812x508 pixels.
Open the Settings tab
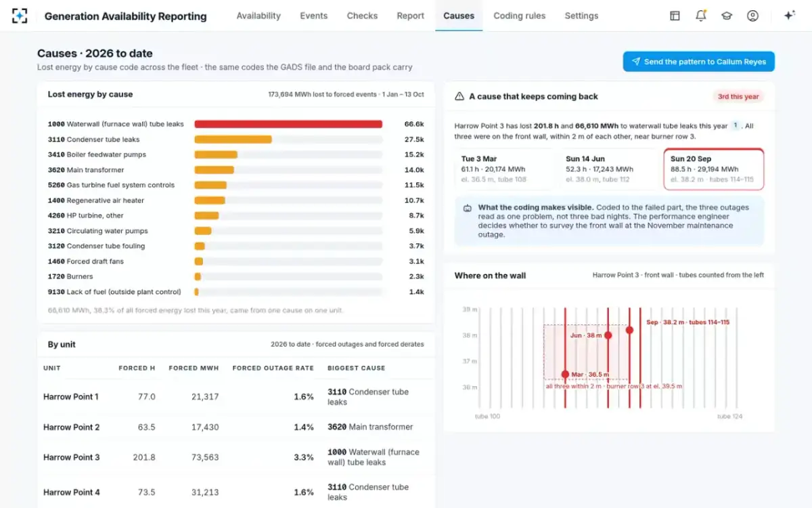[581, 16]
